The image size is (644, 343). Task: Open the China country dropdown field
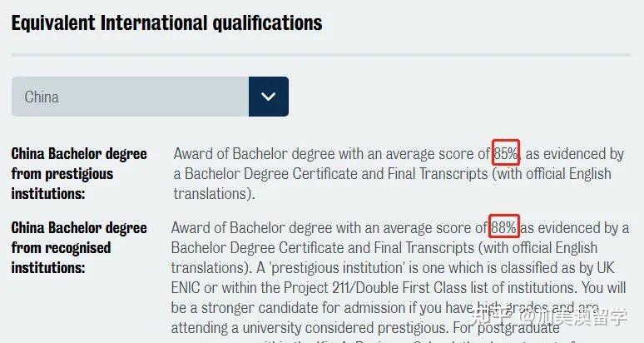tap(130, 97)
